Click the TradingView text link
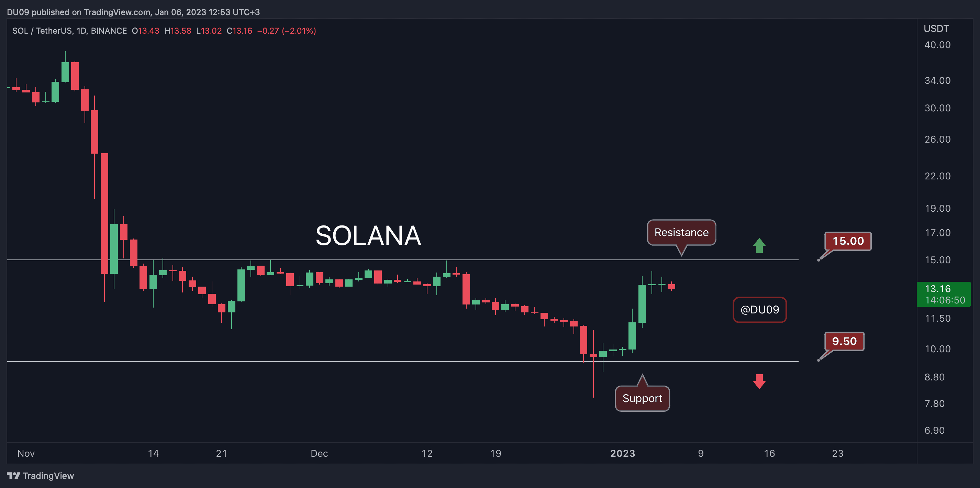The image size is (980, 488). tap(48, 476)
